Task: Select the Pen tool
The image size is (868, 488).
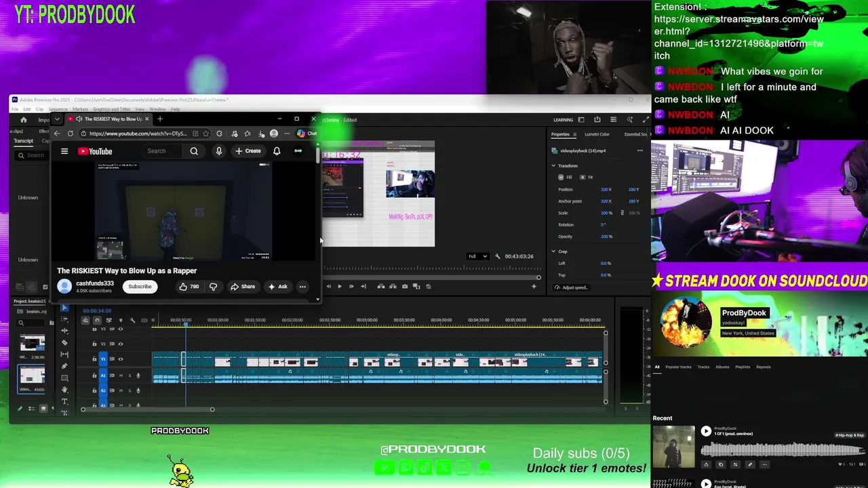Action: tap(64, 366)
